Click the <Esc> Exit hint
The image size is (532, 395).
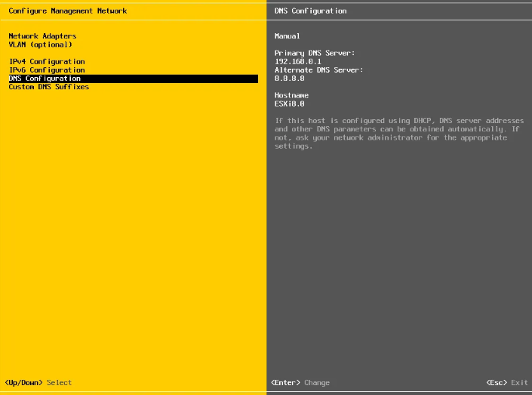coord(507,383)
